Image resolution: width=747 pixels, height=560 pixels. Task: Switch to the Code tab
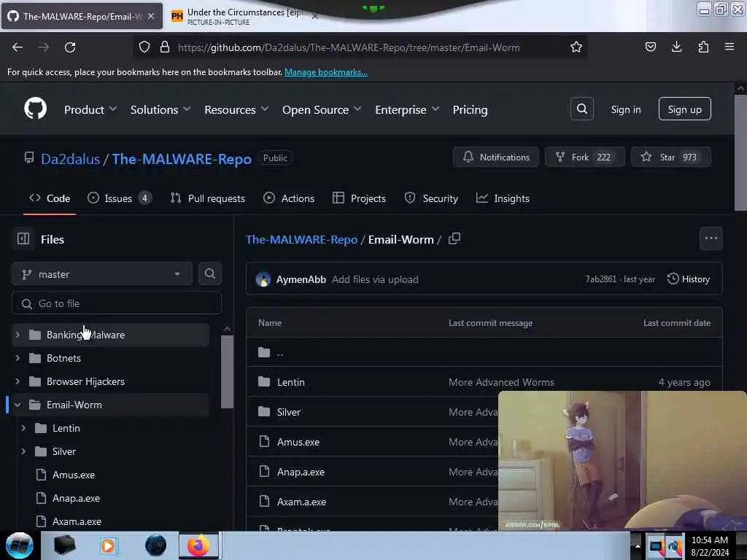(x=50, y=198)
